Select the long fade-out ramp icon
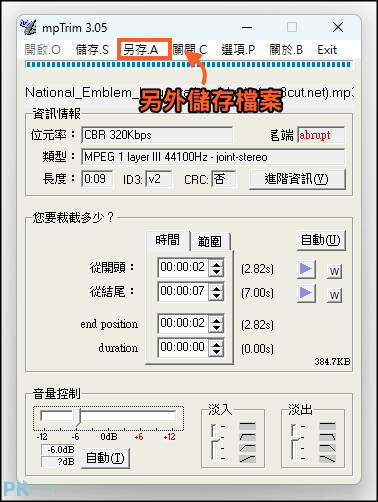 point(327,459)
